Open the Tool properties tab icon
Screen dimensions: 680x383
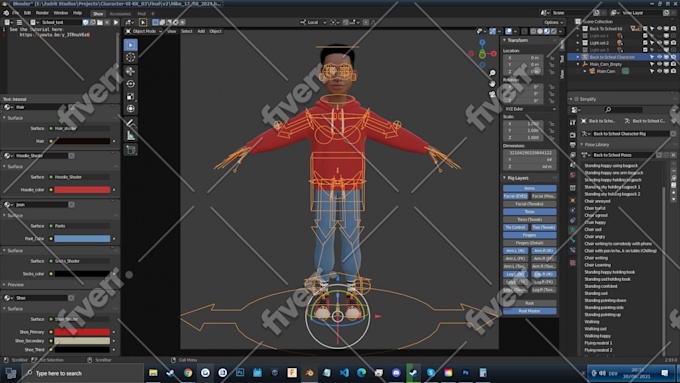click(573, 123)
